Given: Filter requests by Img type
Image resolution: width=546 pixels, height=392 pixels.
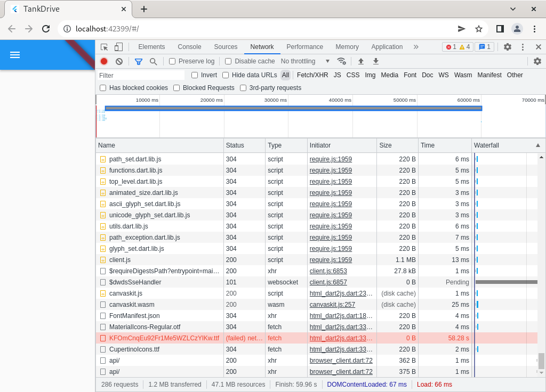Looking at the screenshot, I should [370, 75].
